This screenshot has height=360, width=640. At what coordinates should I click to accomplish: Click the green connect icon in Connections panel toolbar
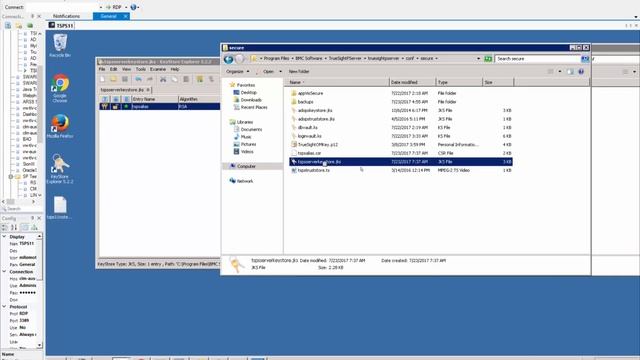[x=30, y=25]
